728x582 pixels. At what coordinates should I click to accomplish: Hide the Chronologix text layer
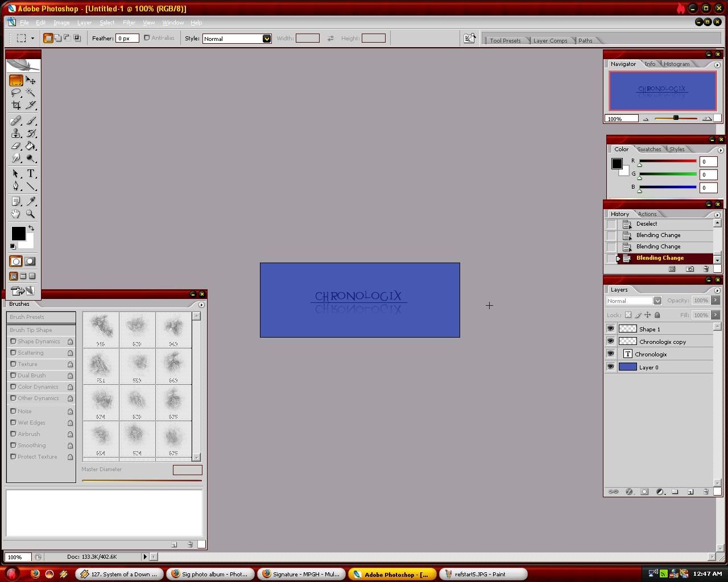[x=610, y=354]
